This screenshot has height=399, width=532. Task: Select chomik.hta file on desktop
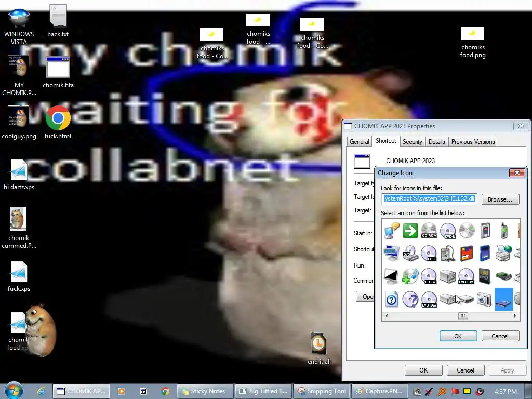coord(58,73)
